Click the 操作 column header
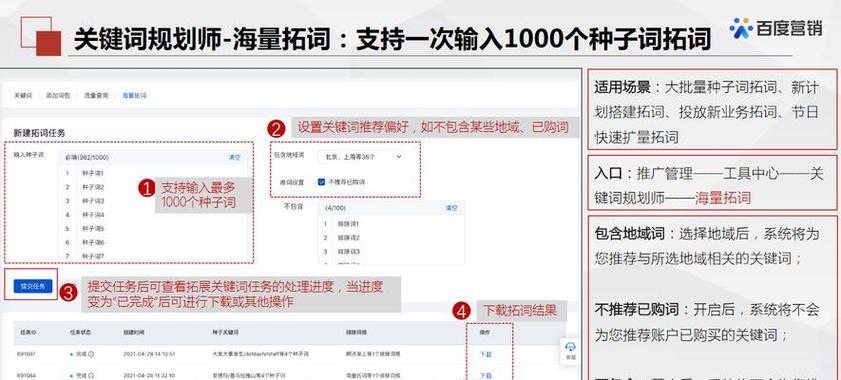This screenshot has width=841, height=380. [485, 333]
